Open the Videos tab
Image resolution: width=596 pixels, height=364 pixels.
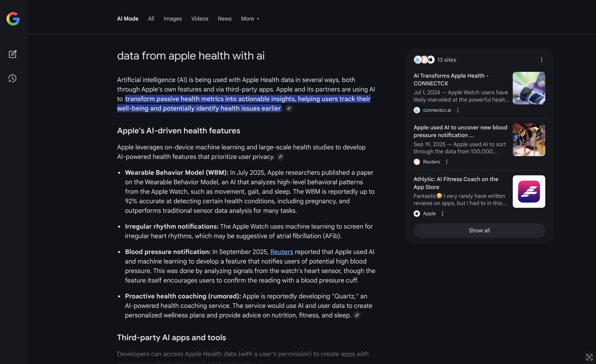(x=200, y=19)
